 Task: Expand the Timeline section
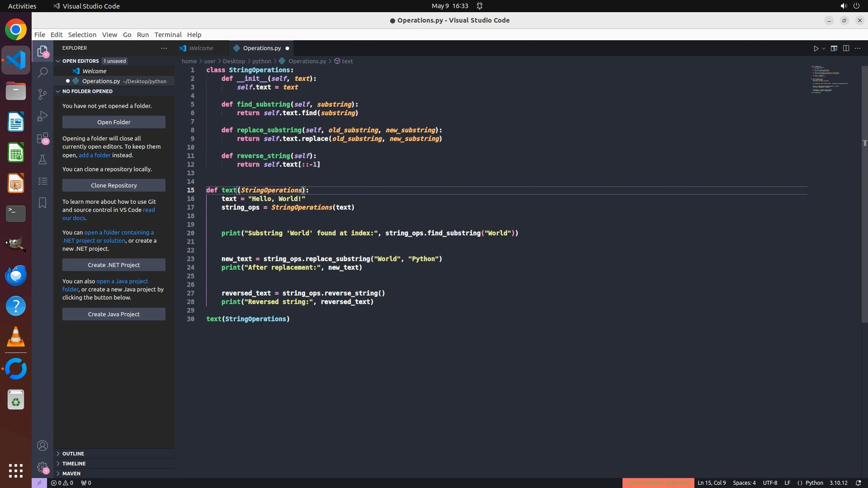tap(74, 463)
